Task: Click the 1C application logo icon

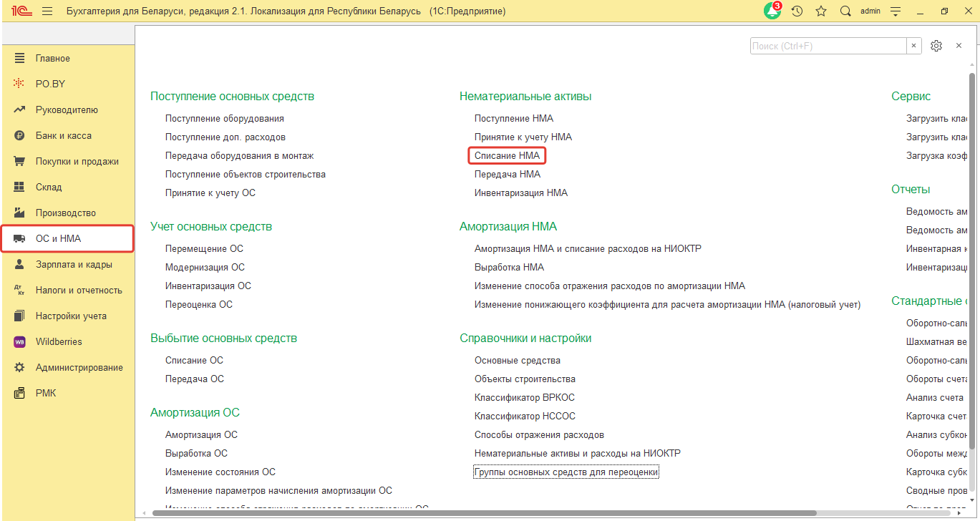Action: click(19, 11)
